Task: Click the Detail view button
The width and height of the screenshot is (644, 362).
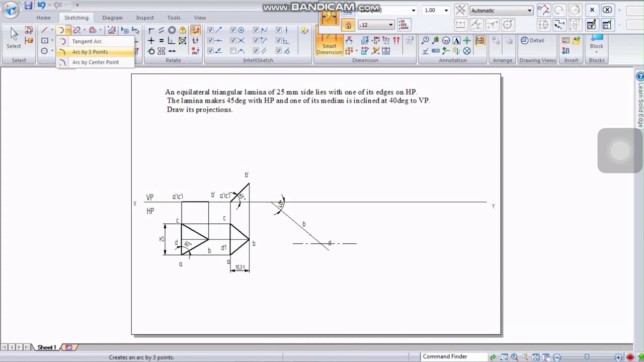Action: (x=532, y=40)
